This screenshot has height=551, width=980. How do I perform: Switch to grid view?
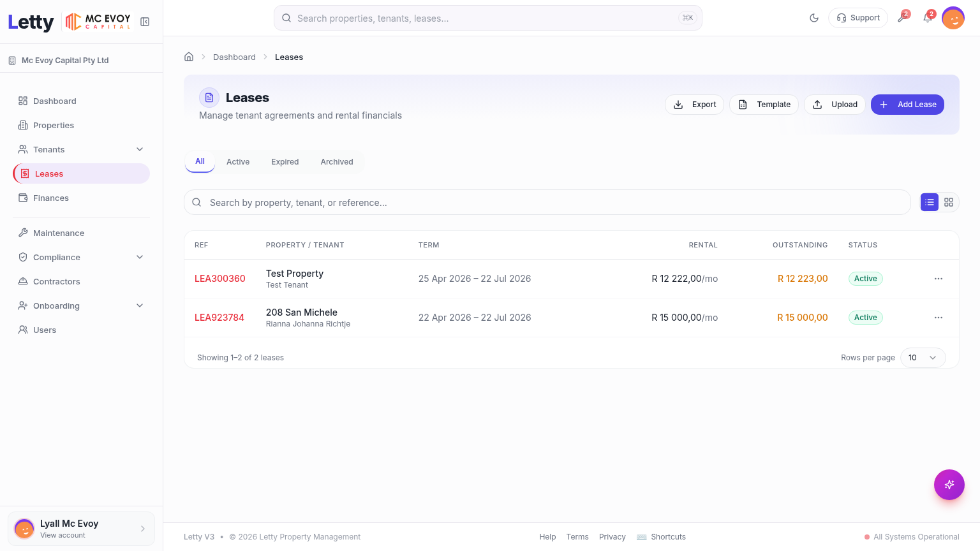949,202
